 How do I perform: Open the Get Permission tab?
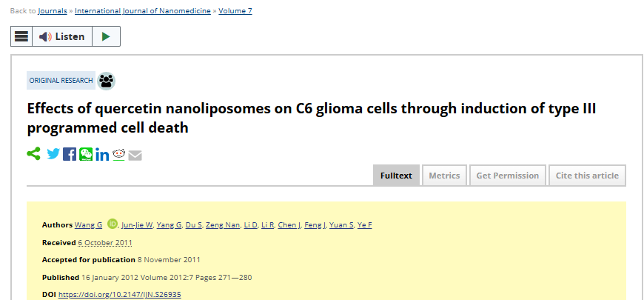click(x=508, y=176)
